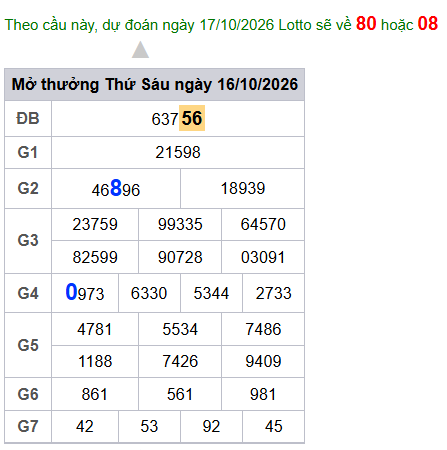The height and width of the screenshot is (450, 447).
Task: Click the G6 result 861
Action: click(x=95, y=394)
